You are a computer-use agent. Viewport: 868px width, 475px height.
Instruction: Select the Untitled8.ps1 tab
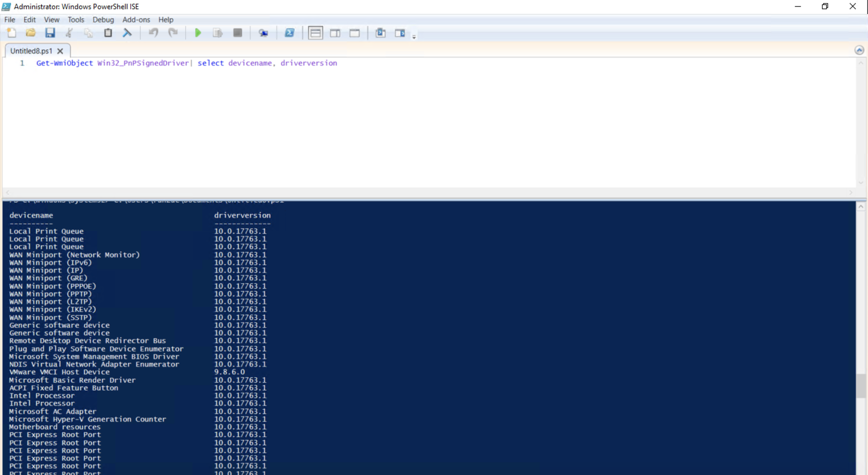(31, 51)
